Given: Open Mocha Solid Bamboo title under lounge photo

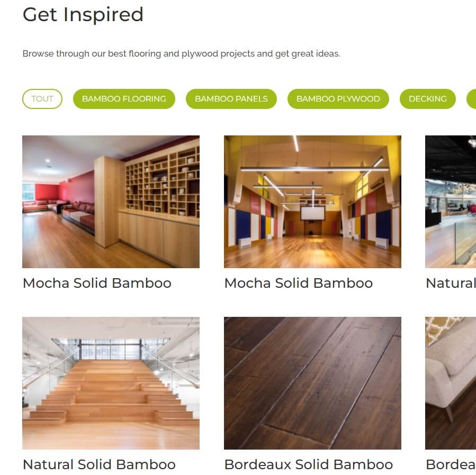Looking at the screenshot, I should 97,284.
